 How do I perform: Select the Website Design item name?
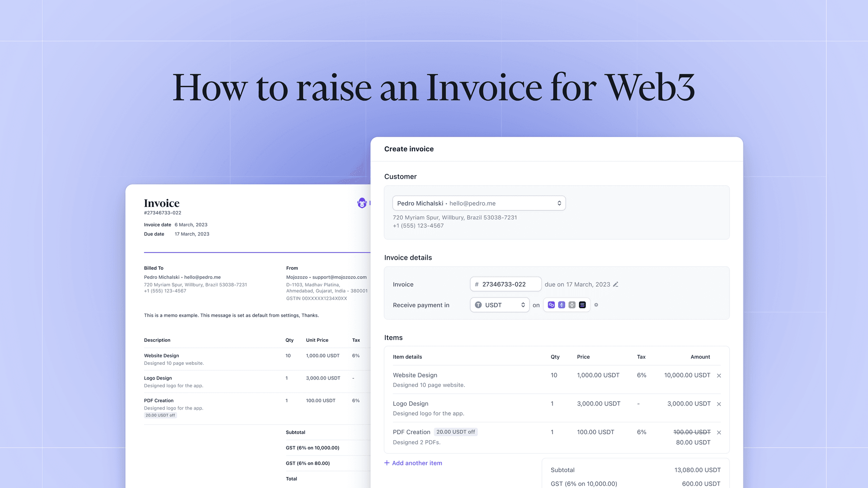coord(415,375)
